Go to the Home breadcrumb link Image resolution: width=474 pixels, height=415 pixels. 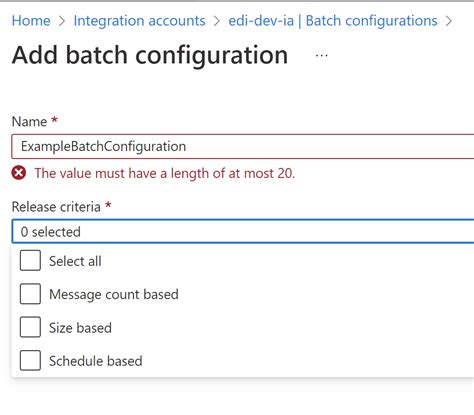31,21
